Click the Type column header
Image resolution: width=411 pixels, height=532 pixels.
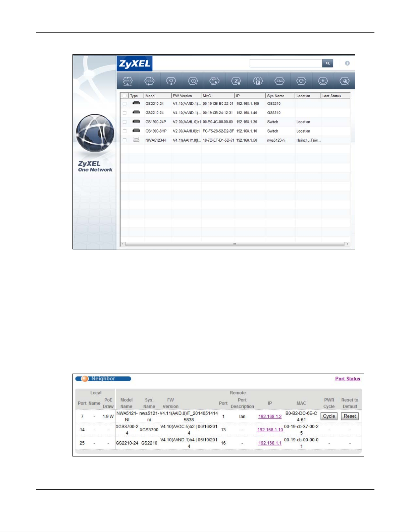click(136, 96)
